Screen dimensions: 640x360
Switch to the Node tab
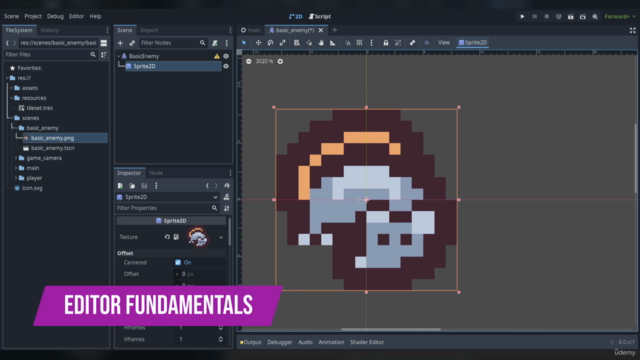156,173
